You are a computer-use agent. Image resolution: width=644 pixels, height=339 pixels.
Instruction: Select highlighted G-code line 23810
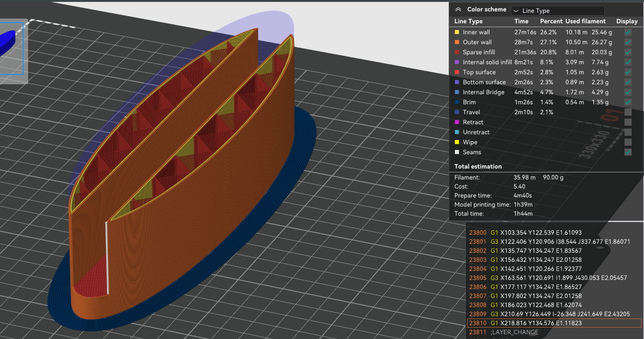(x=555, y=323)
